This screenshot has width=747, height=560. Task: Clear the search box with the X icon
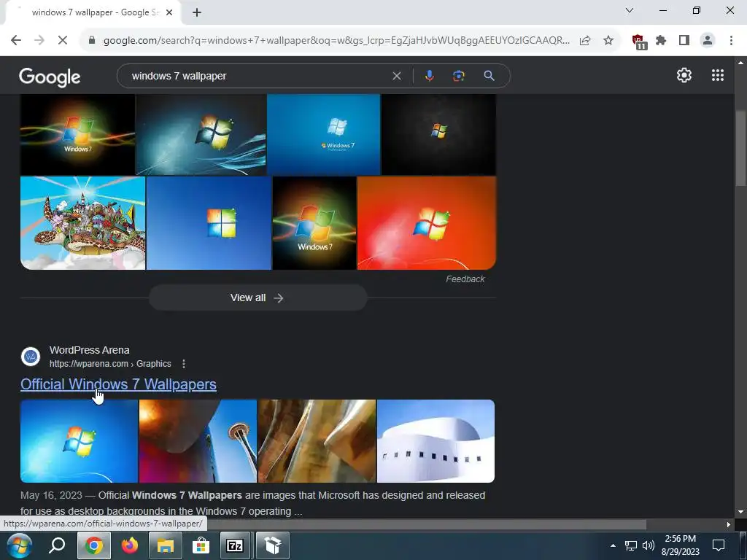pos(396,76)
